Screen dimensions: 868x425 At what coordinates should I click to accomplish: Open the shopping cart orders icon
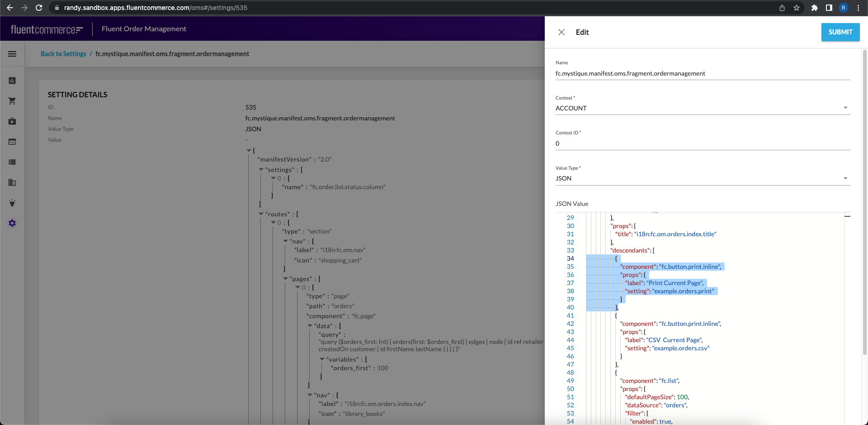coord(12,101)
